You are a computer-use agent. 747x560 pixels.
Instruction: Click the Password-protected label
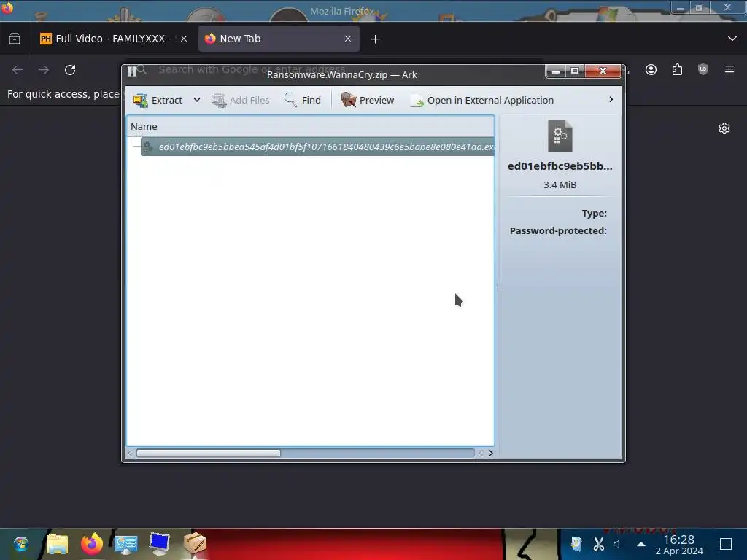click(558, 230)
